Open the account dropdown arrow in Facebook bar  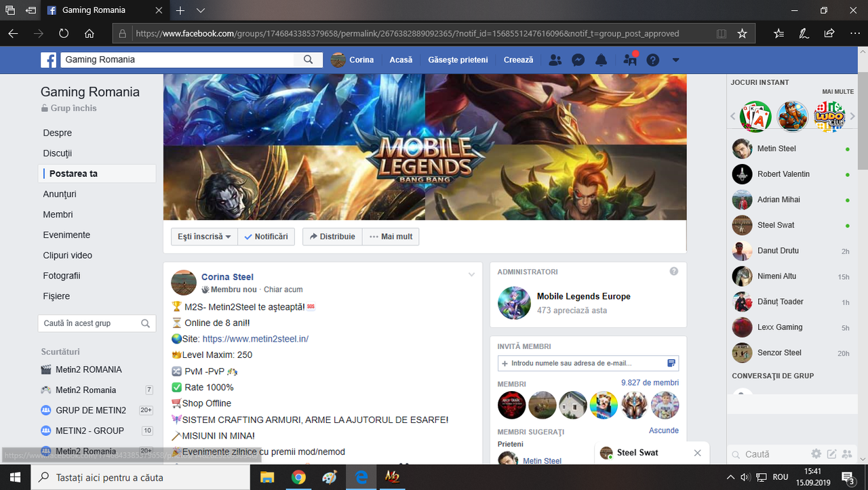tap(675, 60)
